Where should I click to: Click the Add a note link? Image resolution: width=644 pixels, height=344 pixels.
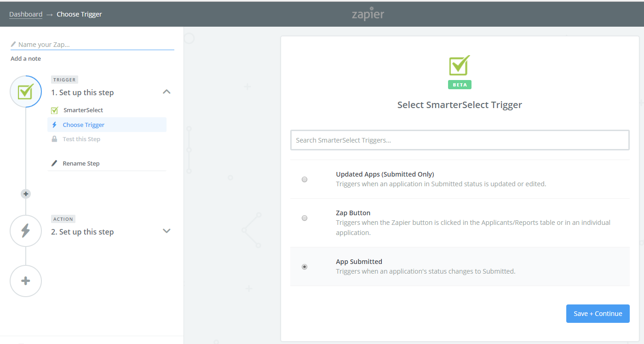tap(25, 58)
